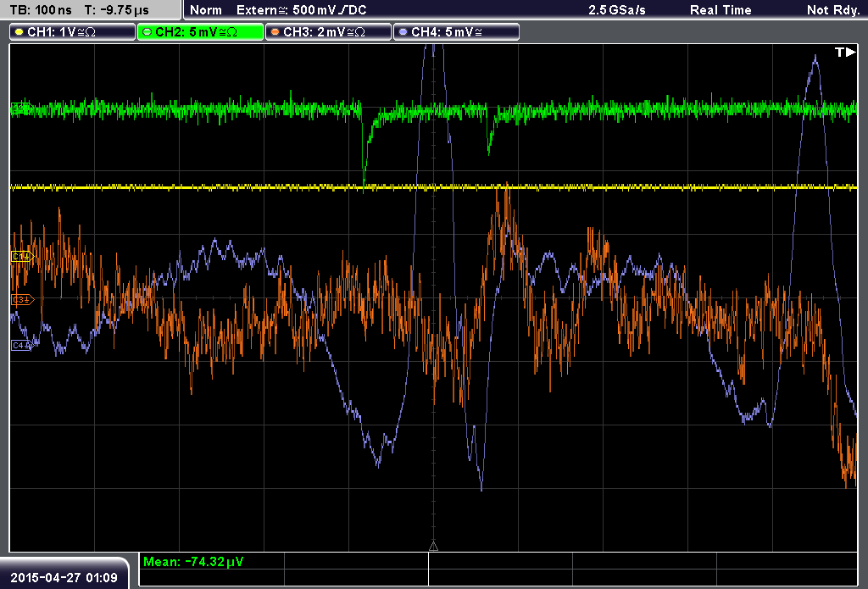Screen dimensions: 868x589
Task: Click the yellow dot on CH1 tab
Action: 19,32
